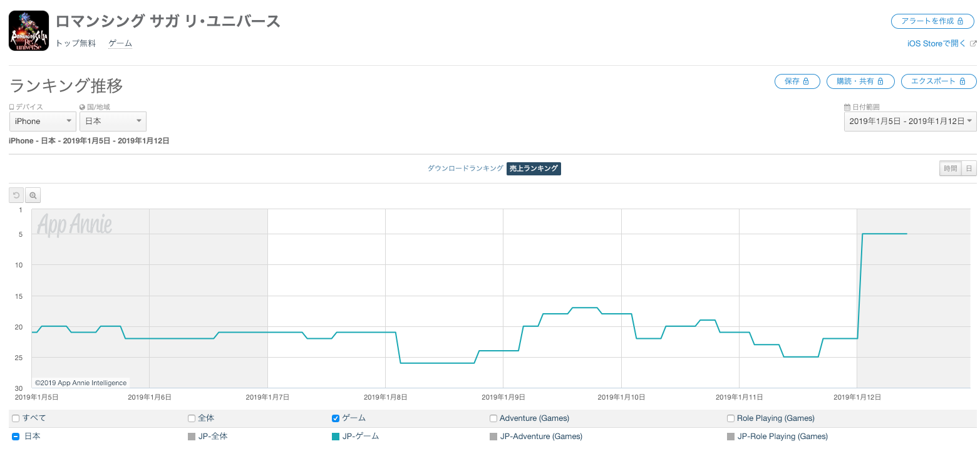980x456 pixels.
Task: Click the アラートを作成 button
Action: (x=933, y=21)
